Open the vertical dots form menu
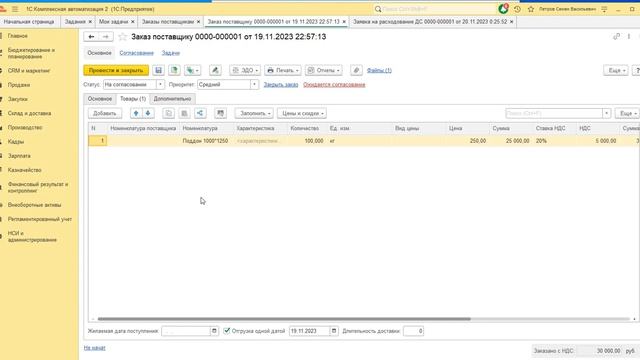This screenshot has width=640, height=360. [x=629, y=37]
